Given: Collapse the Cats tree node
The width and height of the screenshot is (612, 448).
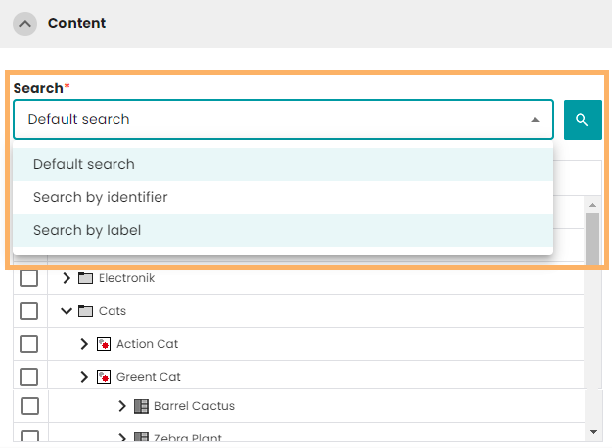Looking at the screenshot, I should (67, 311).
